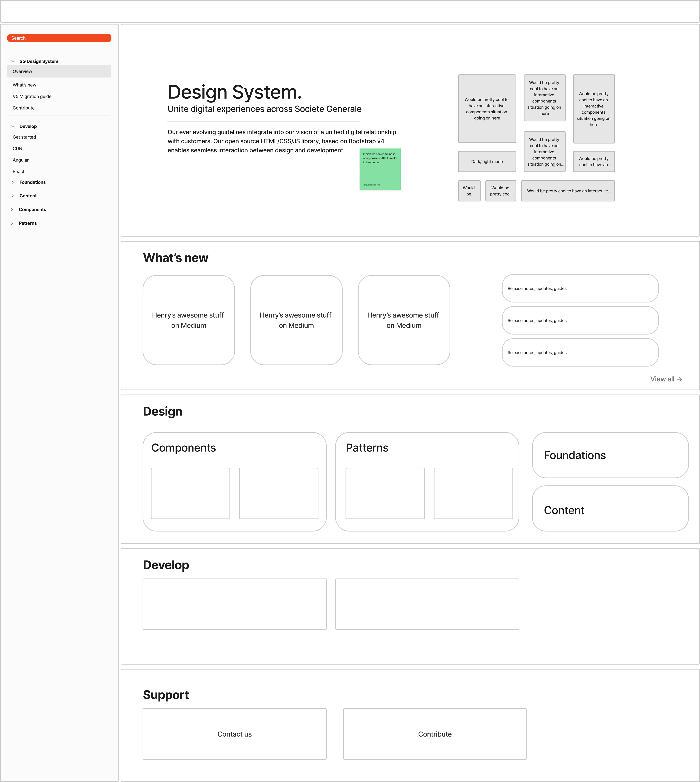Click the Content sidebar label
Viewport: 700px width, 782px height.
click(x=28, y=196)
